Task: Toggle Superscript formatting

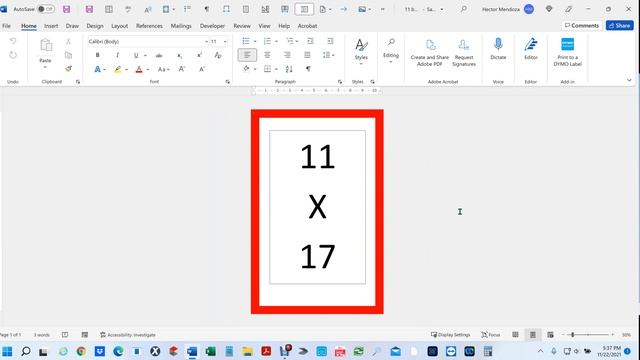Action: 200,55
